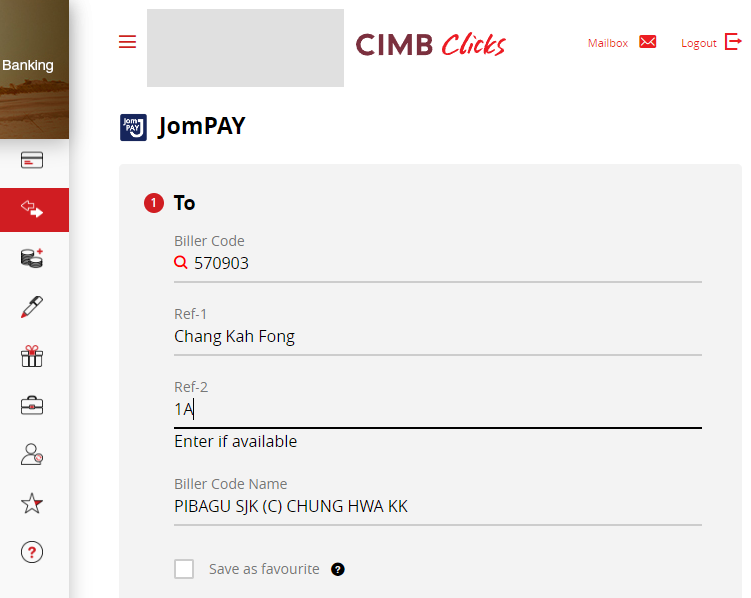Open the card accounts sidebar icon

pyautogui.click(x=32, y=161)
